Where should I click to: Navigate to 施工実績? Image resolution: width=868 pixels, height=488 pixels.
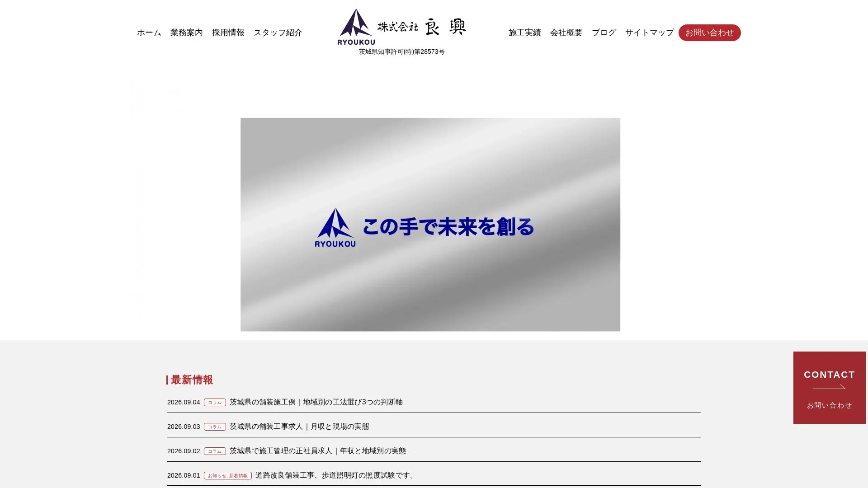tap(525, 33)
